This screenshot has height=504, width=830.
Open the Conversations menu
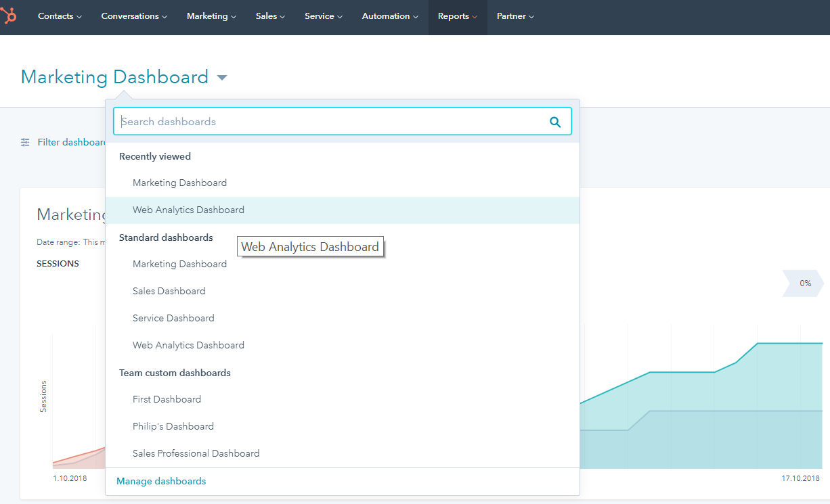click(134, 16)
